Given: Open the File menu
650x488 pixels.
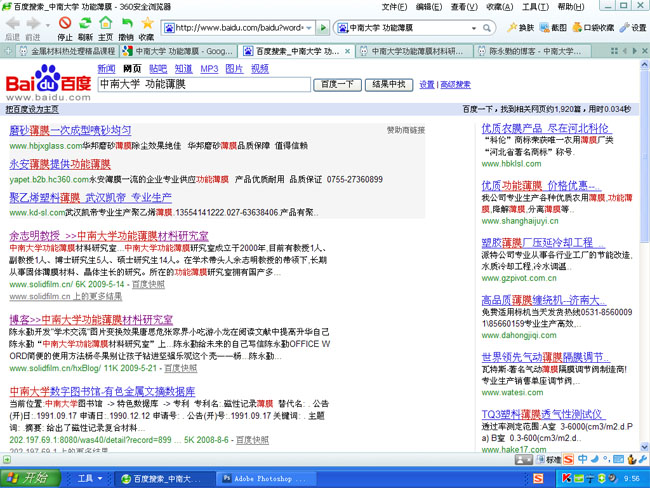Looking at the screenshot, I should tap(394, 7).
